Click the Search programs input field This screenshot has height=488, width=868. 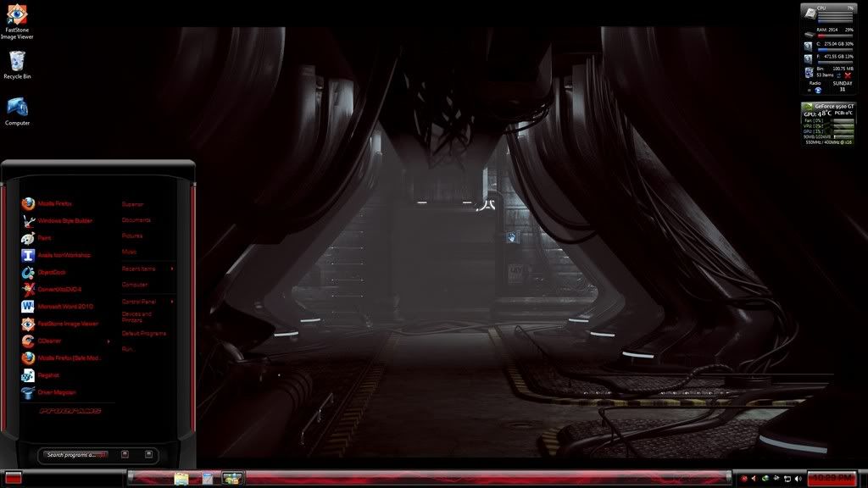tap(75, 455)
